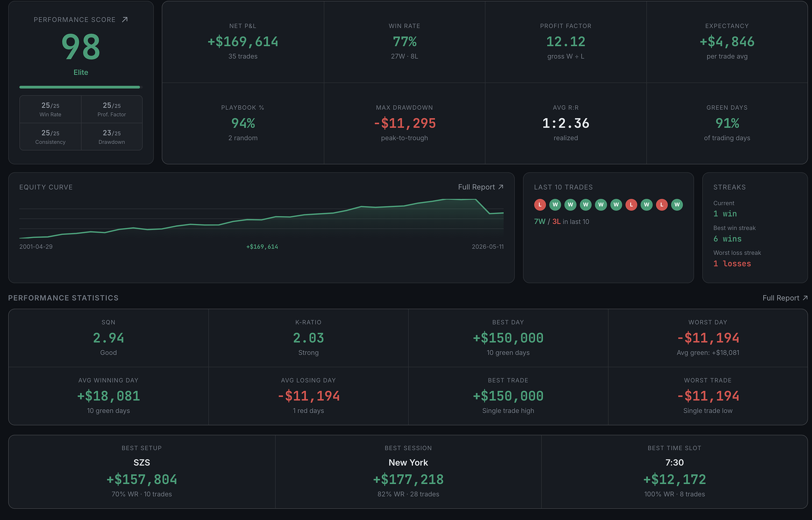Open Performance Statistics Full Report link
Screen dimensions: 812x520
(785, 298)
